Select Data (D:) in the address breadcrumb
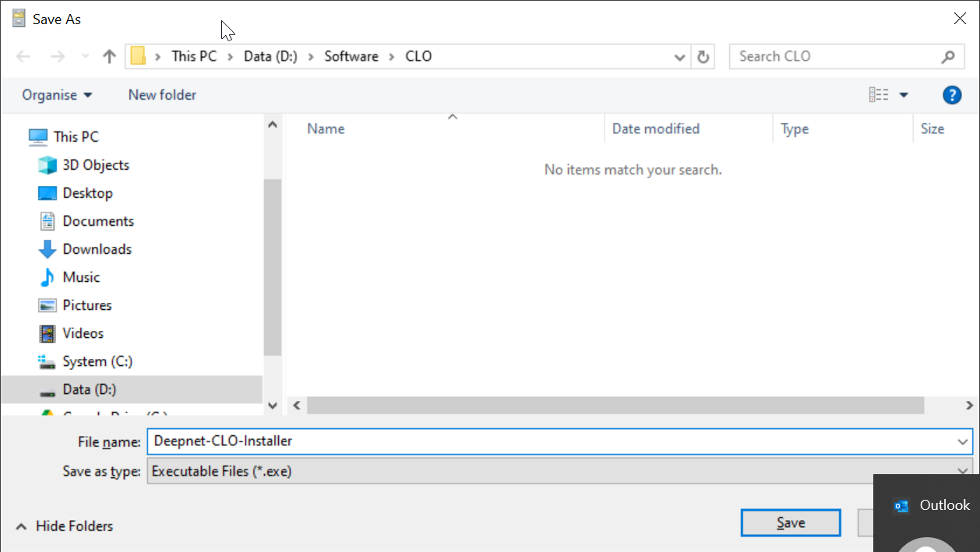Viewport: 980px width, 552px height. point(270,56)
